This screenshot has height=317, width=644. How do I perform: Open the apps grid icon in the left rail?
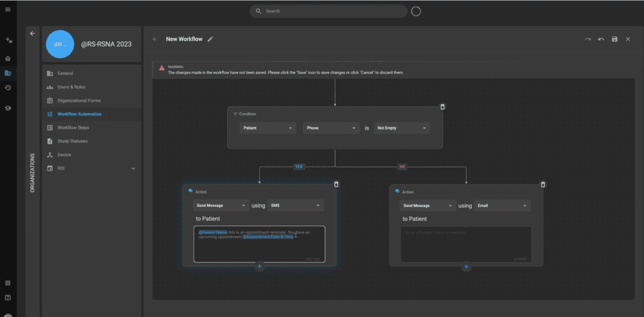click(x=7, y=283)
